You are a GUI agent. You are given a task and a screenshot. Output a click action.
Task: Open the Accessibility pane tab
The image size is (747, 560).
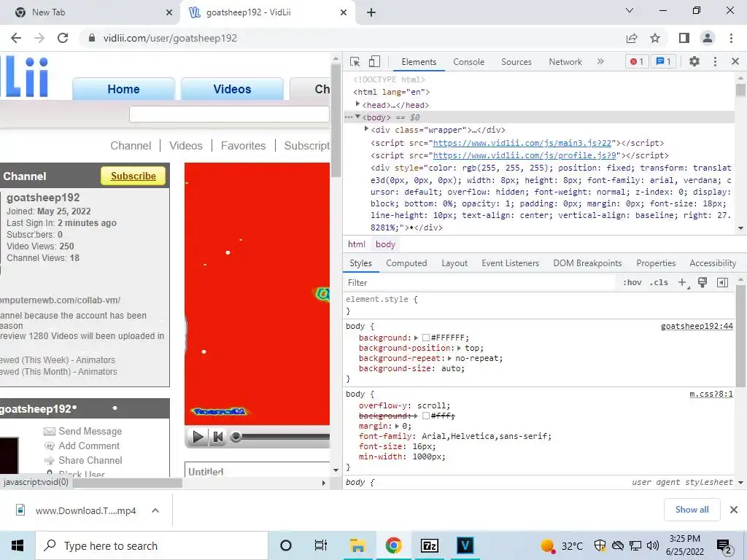coord(713,263)
